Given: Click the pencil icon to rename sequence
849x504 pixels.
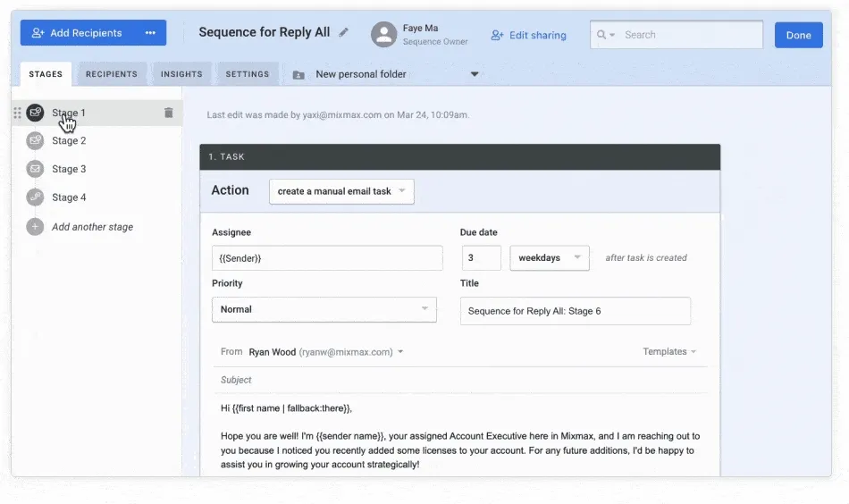Looking at the screenshot, I should coord(343,32).
